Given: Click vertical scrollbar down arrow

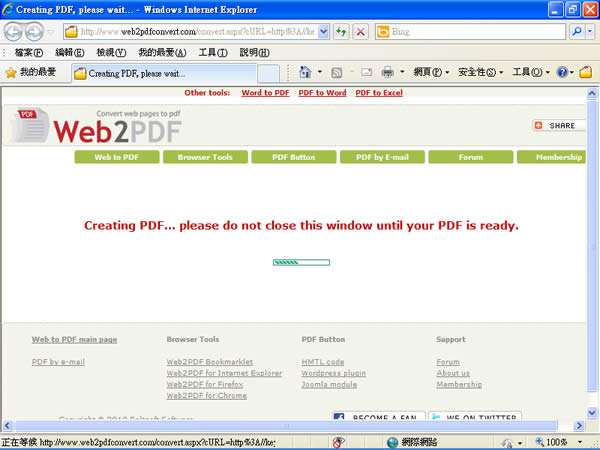Looking at the screenshot, I should pyautogui.click(x=592, y=413).
